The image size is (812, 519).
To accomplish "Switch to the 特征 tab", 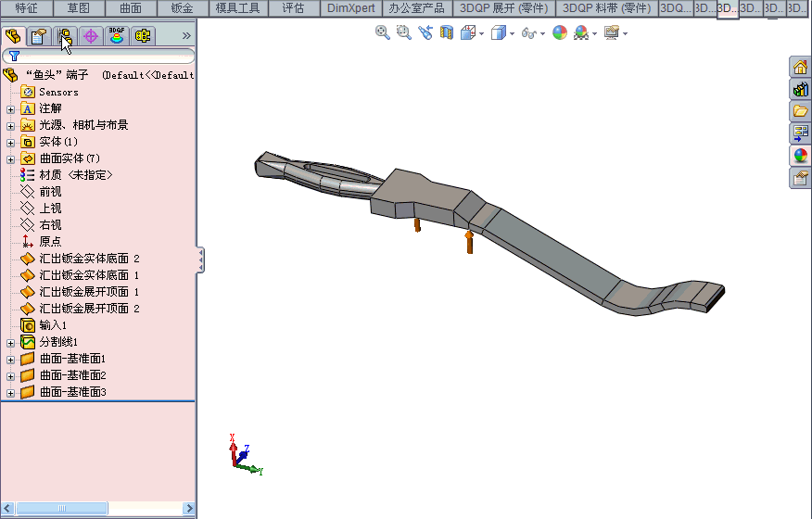I will 26,8.
